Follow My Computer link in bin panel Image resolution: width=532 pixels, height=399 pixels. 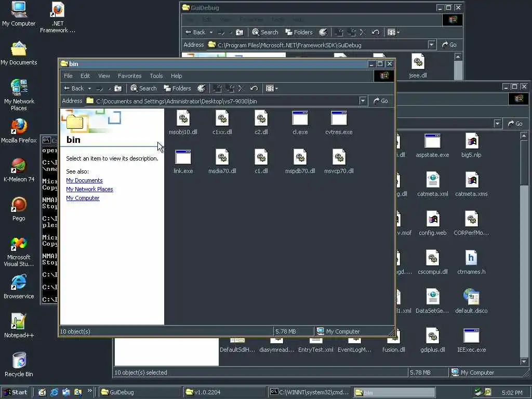83,198
